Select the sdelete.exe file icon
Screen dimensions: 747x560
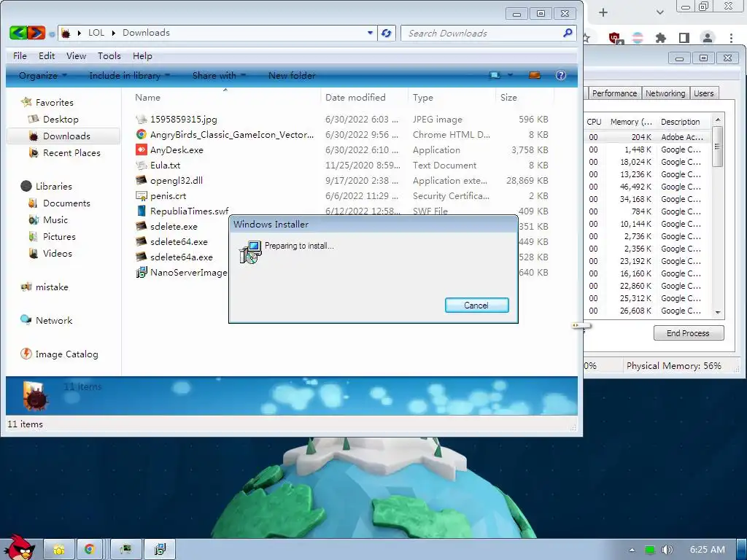141,226
